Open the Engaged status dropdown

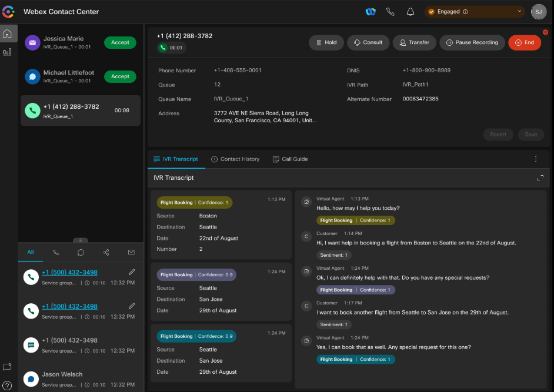click(x=475, y=12)
